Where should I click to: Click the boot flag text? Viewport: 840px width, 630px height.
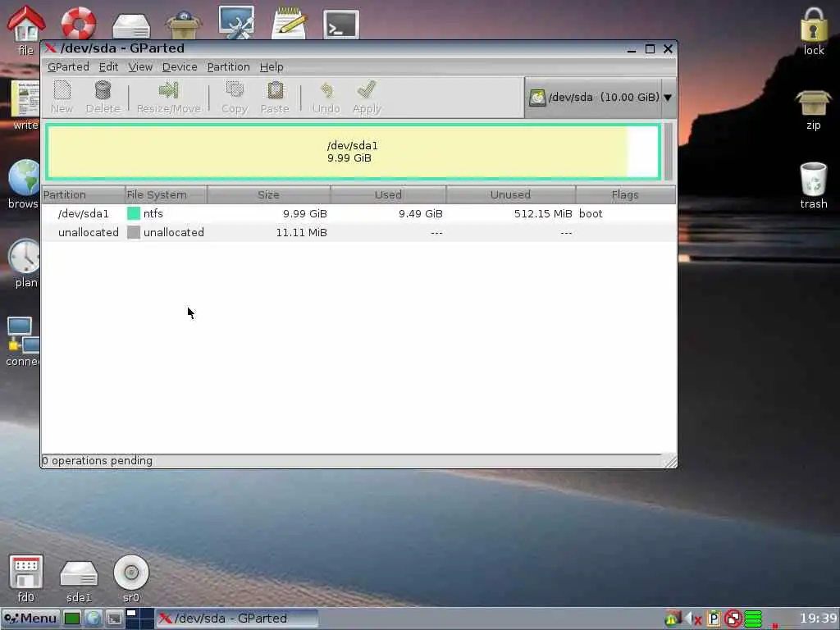point(591,214)
